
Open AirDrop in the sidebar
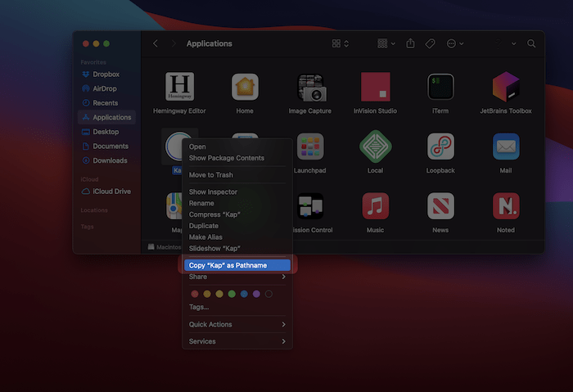click(106, 88)
